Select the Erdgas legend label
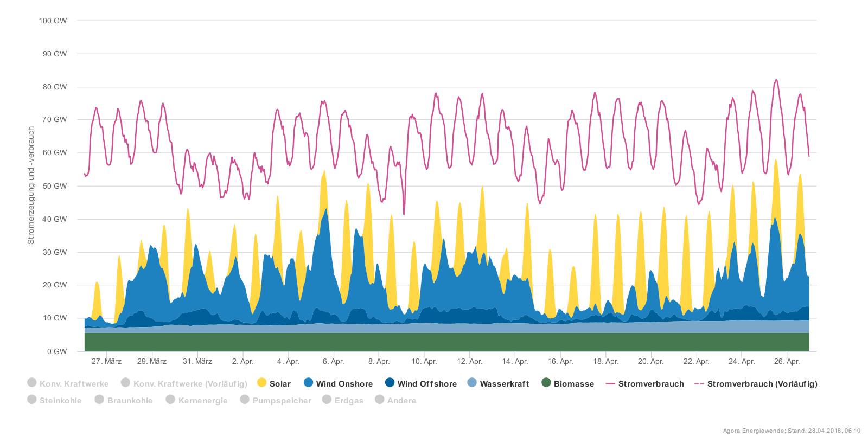 click(348, 401)
